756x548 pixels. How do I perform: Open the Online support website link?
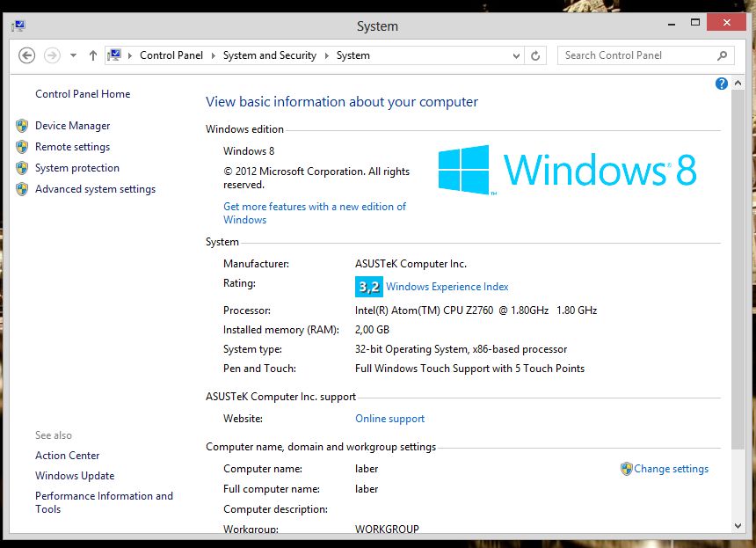(389, 419)
